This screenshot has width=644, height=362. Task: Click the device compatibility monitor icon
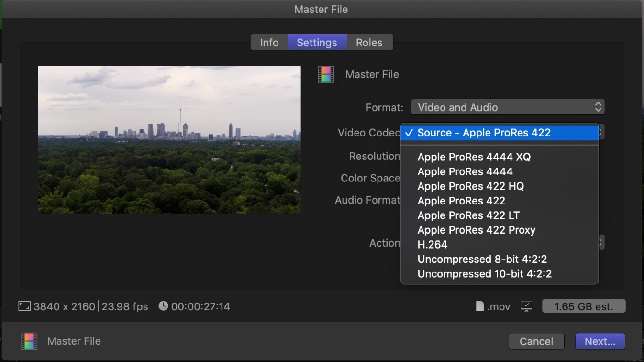(526, 306)
